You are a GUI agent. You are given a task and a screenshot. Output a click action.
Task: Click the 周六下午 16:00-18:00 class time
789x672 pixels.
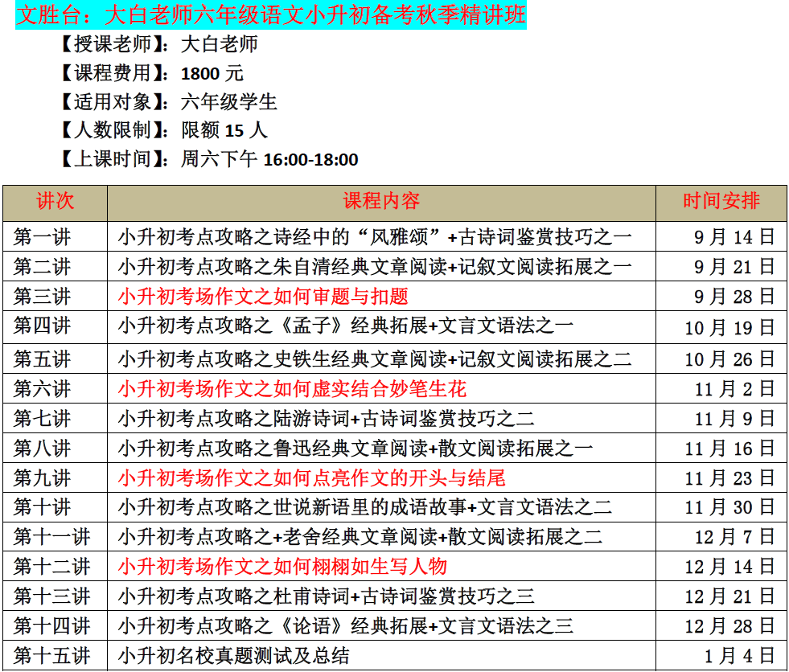pos(269,159)
